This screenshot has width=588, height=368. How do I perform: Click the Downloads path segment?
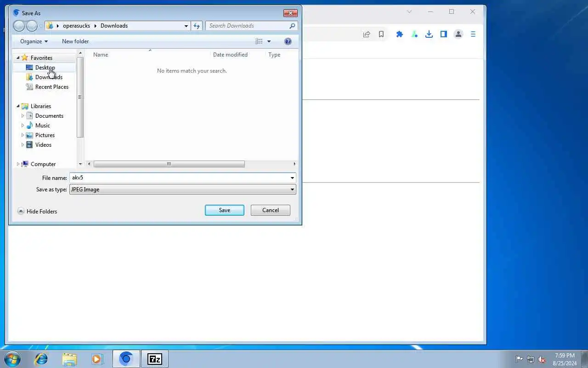pos(114,26)
